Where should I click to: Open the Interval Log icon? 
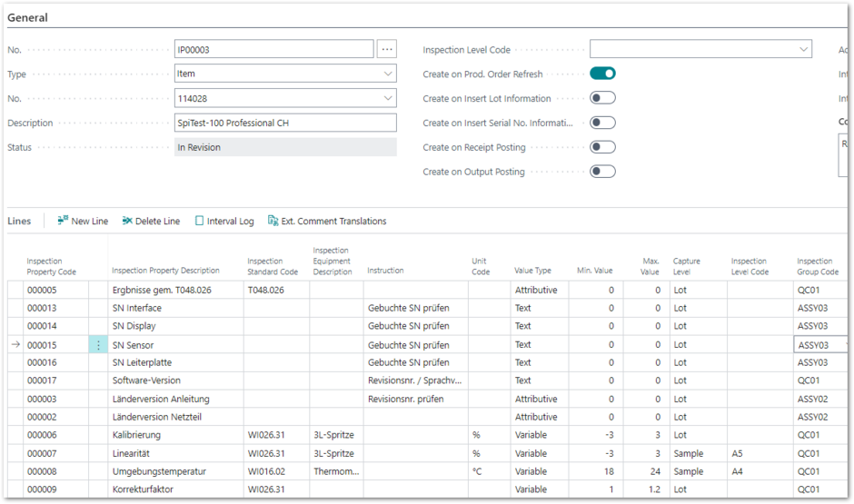click(x=200, y=221)
